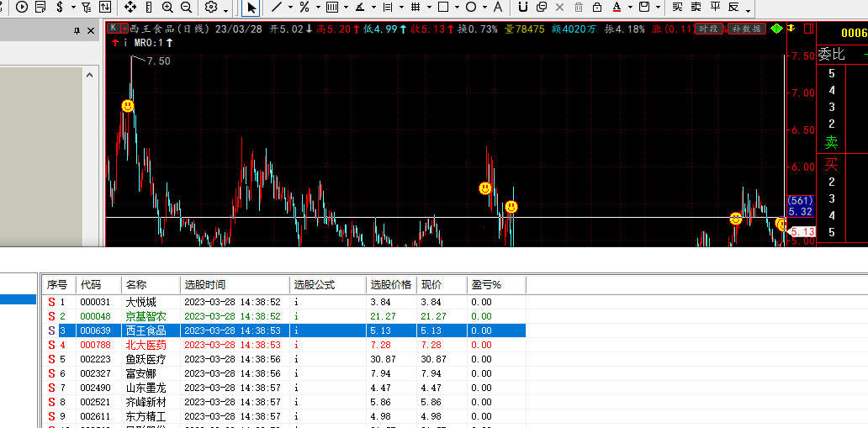Expand the rectangle tool dropdown arrow
Screen dimensions: 868x428
(x=457, y=8)
